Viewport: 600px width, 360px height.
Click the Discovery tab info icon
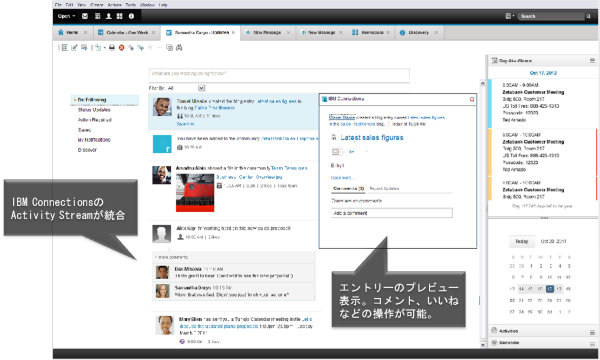(x=402, y=33)
